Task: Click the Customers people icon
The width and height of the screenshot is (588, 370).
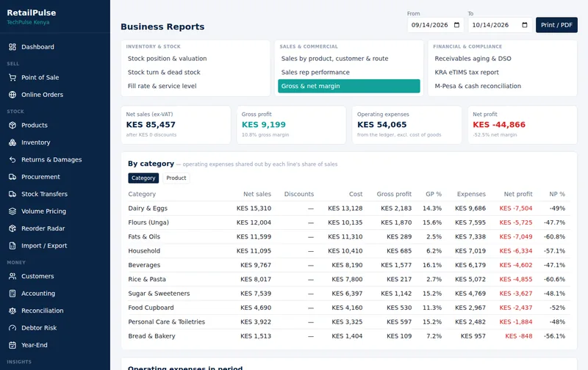Action: click(x=12, y=276)
